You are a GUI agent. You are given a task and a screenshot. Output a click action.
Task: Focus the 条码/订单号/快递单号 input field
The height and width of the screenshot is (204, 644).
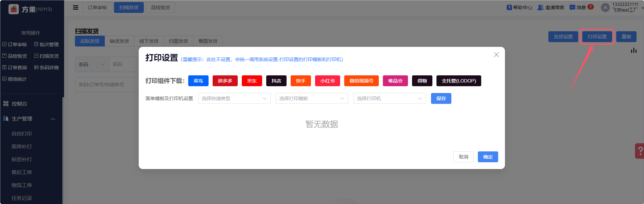click(x=107, y=85)
